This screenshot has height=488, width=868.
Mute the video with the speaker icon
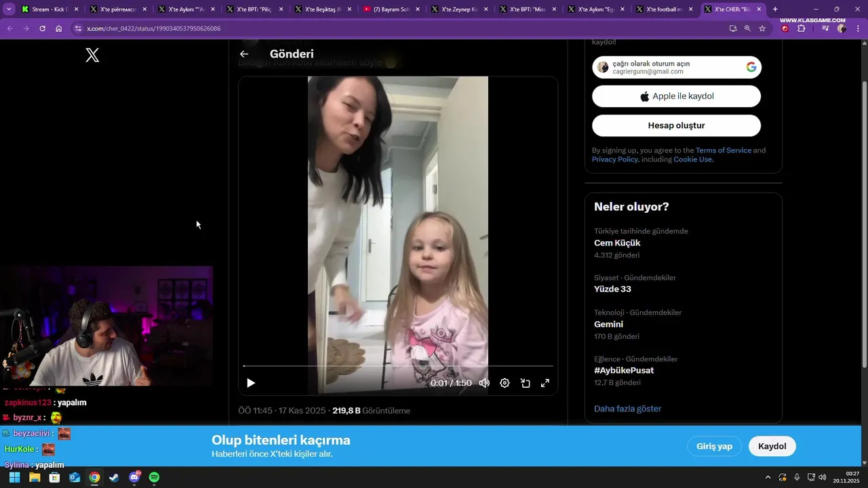pos(484,383)
